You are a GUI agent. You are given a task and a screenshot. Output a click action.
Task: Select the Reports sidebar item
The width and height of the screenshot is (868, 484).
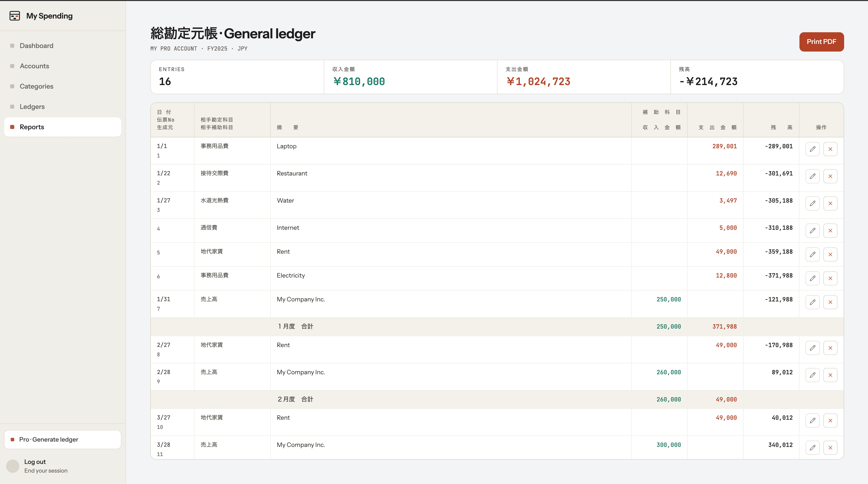point(63,127)
